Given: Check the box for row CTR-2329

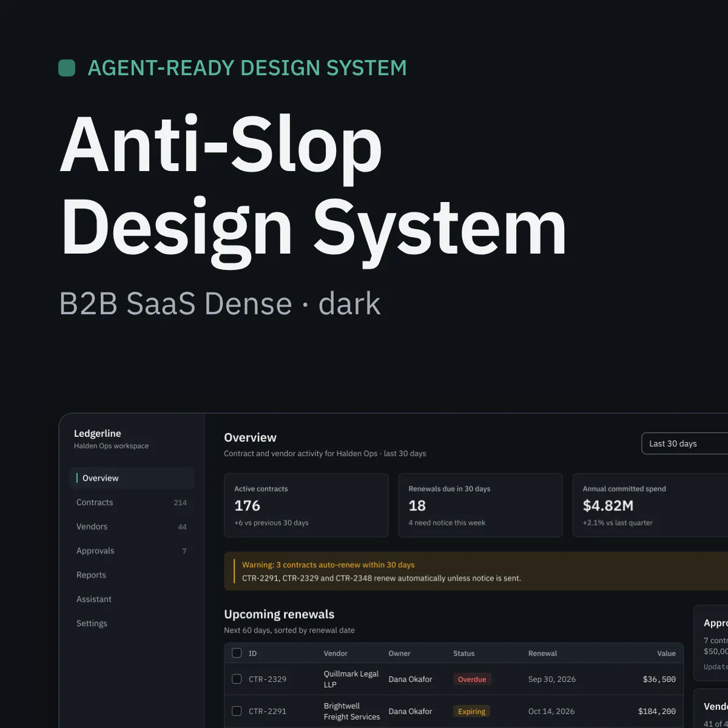Looking at the screenshot, I should pyautogui.click(x=237, y=679).
